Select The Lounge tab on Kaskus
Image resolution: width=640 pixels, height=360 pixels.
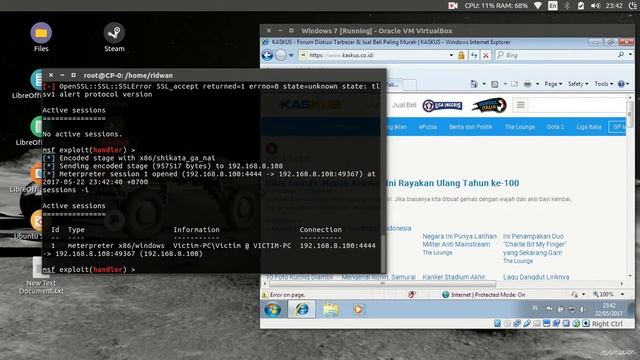(x=520, y=127)
